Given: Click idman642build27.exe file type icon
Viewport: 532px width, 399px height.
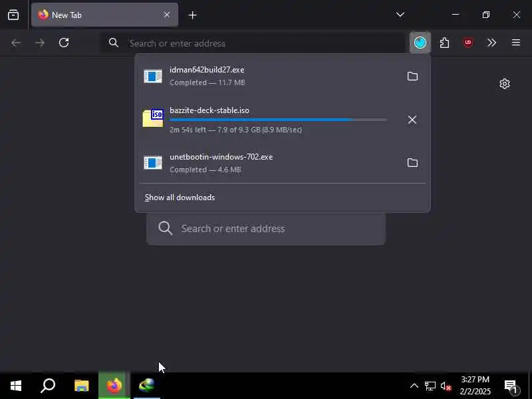Looking at the screenshot, I should coord(153,76).
